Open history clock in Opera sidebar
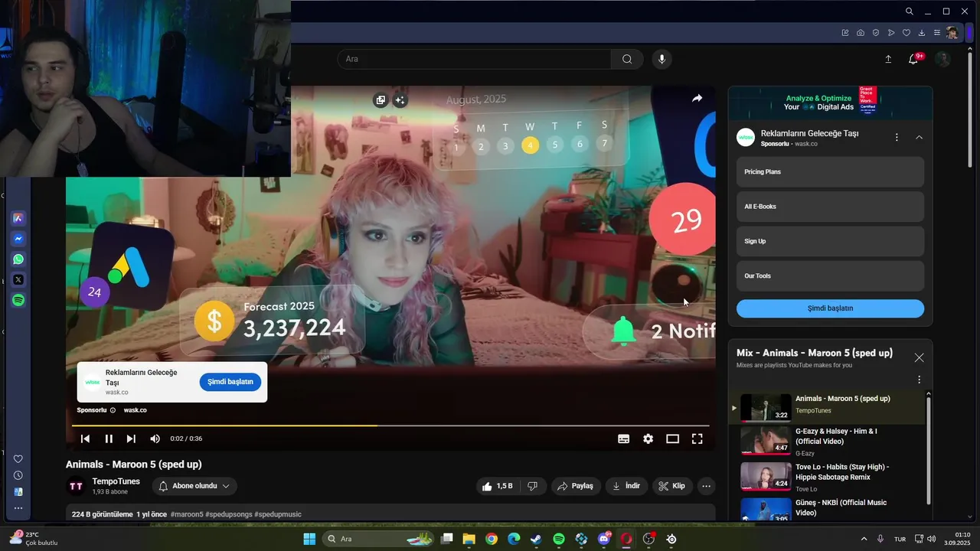Screen dimensions: 980x551 (18, 475)
